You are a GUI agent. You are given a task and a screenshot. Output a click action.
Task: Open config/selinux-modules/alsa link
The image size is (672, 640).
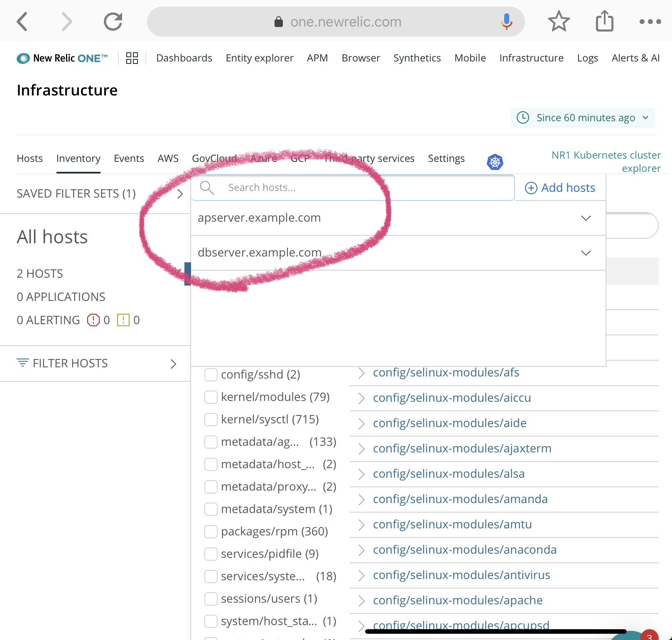[449, 474]
